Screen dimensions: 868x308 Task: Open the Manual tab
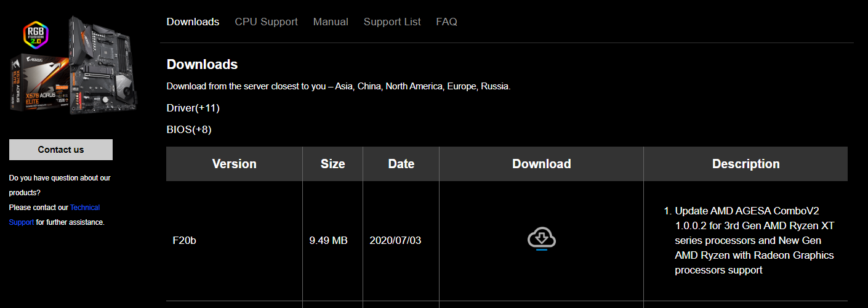[x=331, y=22]
